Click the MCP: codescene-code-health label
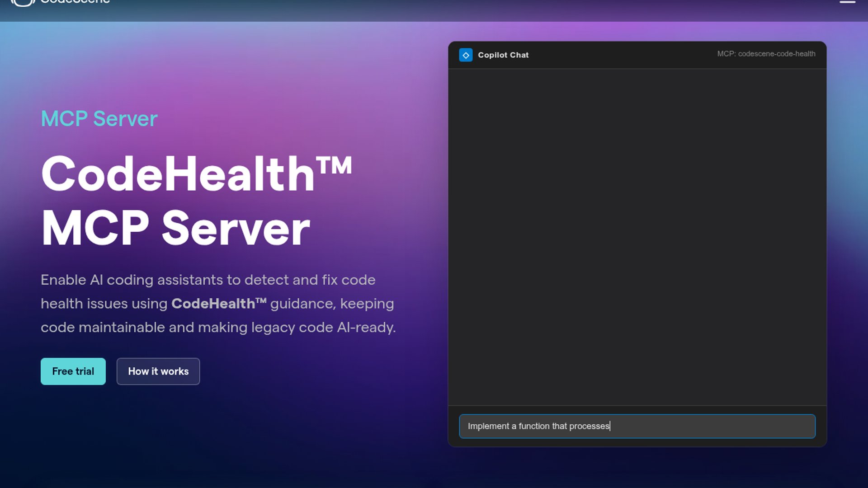Viewport: 868px width, 488px height. [x=766, y=54]
